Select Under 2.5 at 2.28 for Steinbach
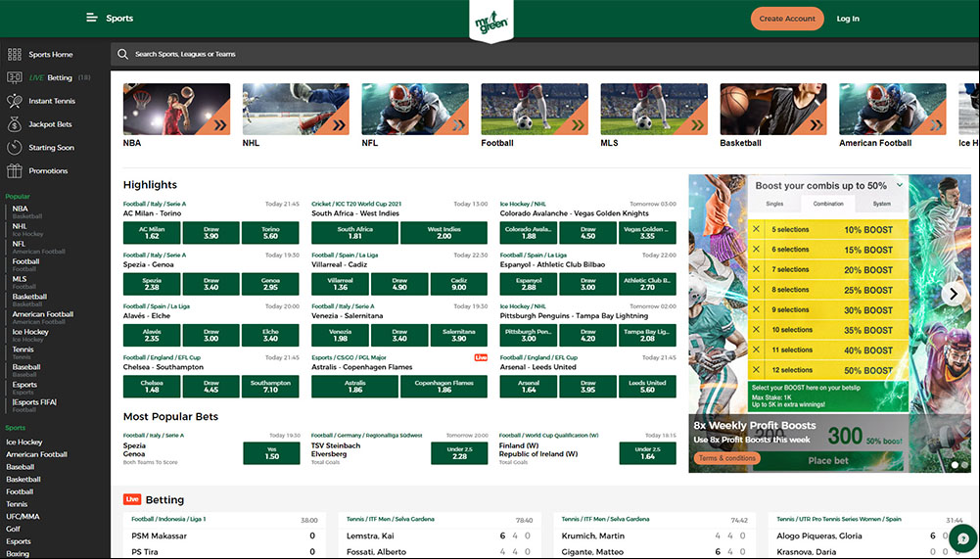This screenshot has height=559, width=980. [x=459, y=453]
